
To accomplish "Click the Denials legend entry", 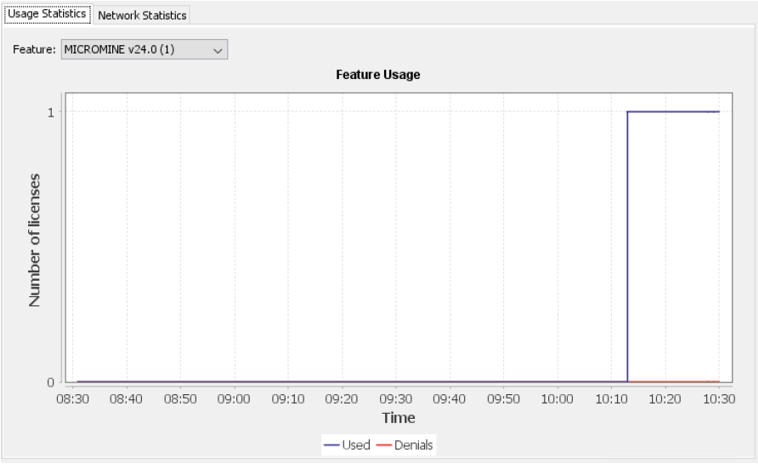I will click(x=404, y=445).
